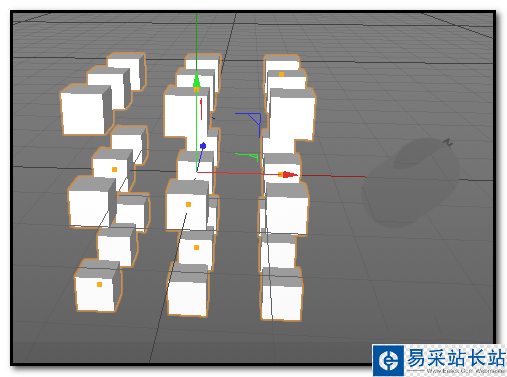Select the green corner plane handle of the gizmo
The height and width of the screenshot is (377, 507).
[x=247, y=157]
